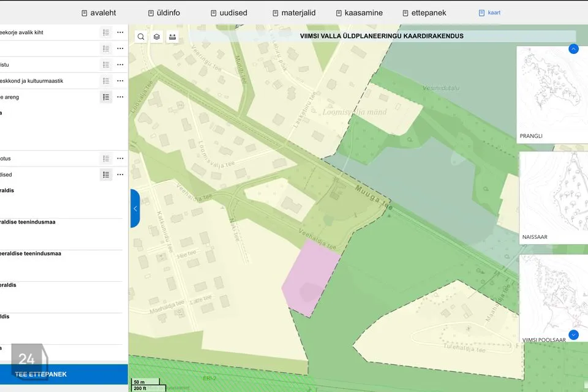
Task: Select the pink zoning area on map
Action: (x=311, y=277)
